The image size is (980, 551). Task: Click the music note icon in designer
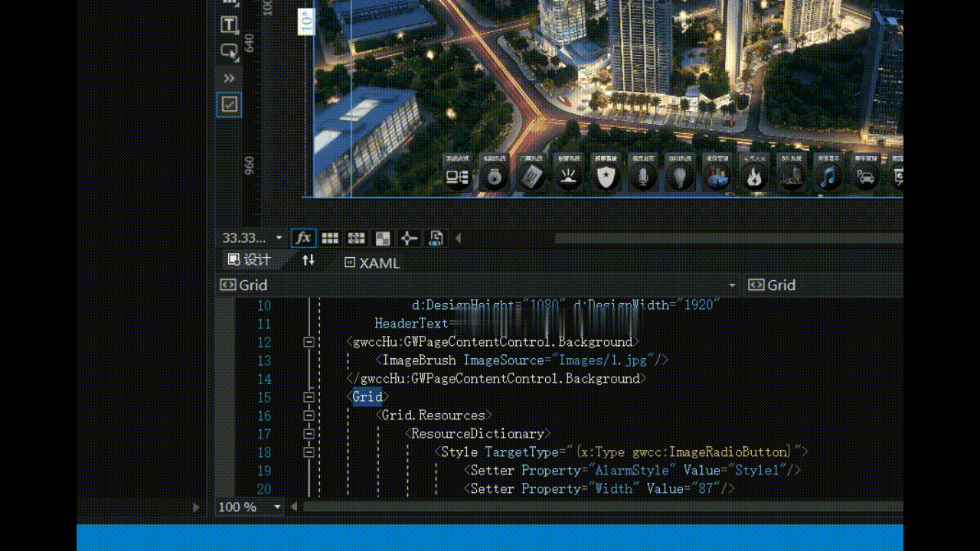point(828,178)
